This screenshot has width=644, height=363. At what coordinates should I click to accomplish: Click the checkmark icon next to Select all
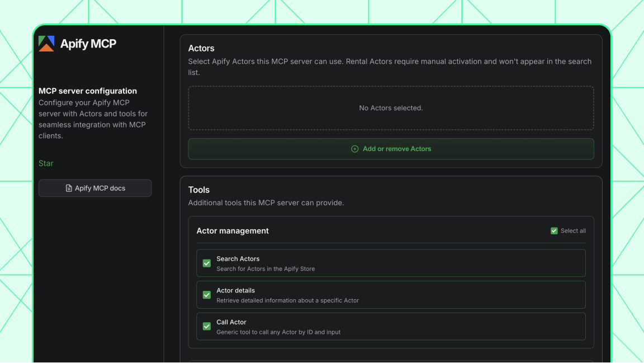(x=553, y=230)
